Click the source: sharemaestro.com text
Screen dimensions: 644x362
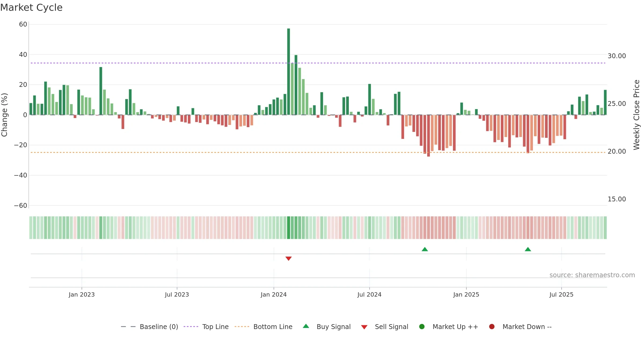(592, 275)
